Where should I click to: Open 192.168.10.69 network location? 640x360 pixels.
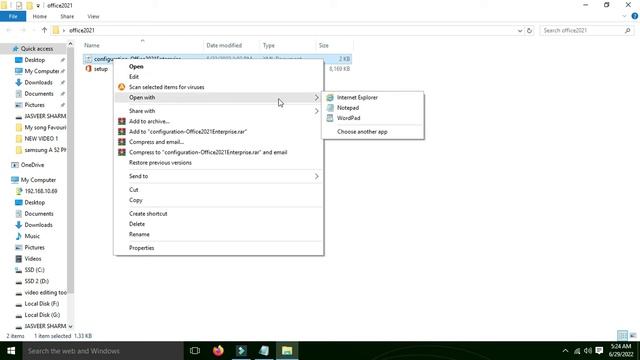point(41,191)
